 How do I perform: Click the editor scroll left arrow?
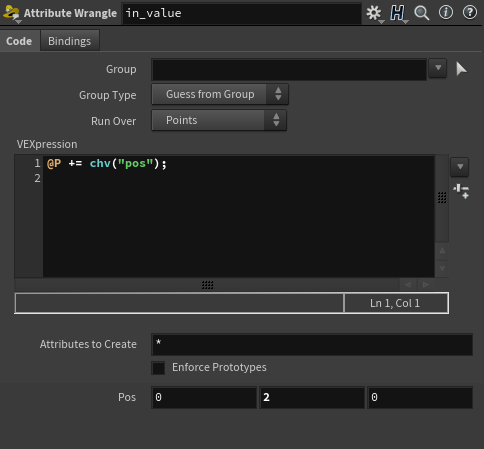point(408,284)
